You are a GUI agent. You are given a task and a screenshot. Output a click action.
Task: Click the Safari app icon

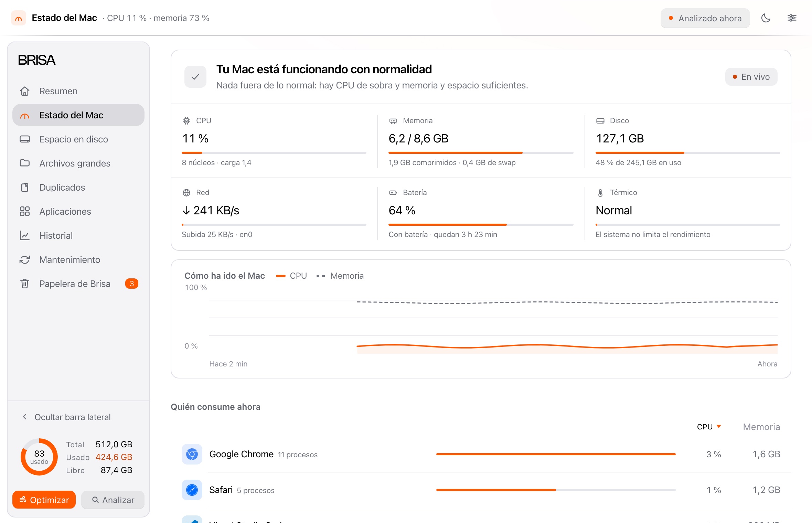tap(192, 490)
